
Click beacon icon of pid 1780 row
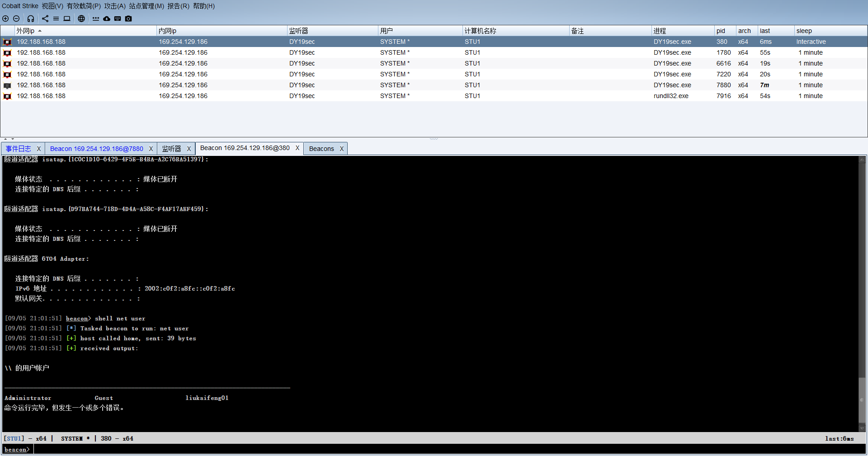(7, 53)
